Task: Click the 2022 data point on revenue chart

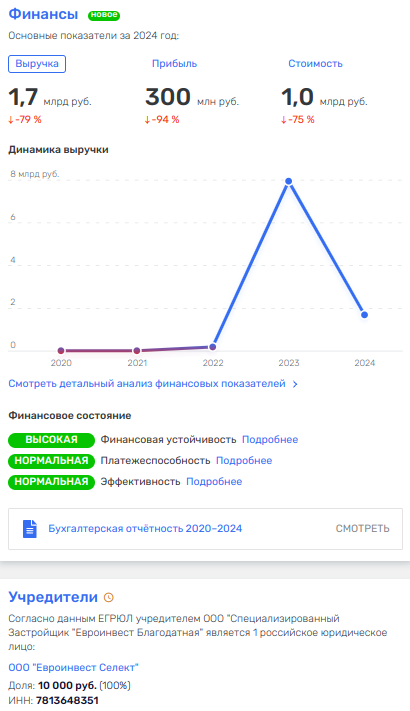Action: pos(213,347)
